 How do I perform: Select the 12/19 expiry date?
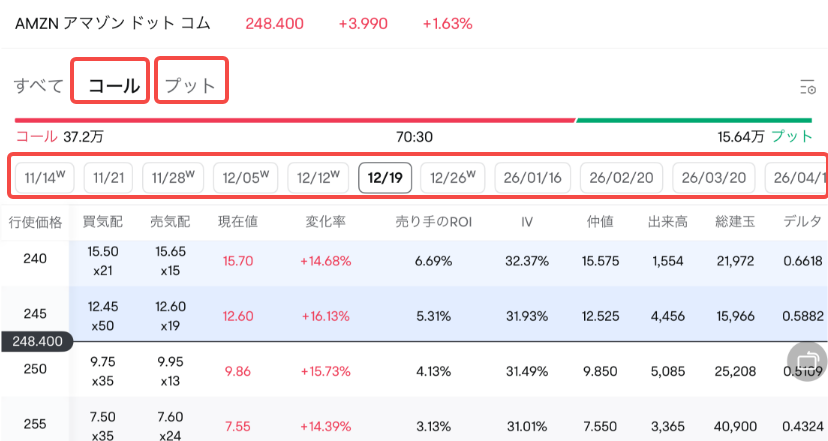[385, 178]
